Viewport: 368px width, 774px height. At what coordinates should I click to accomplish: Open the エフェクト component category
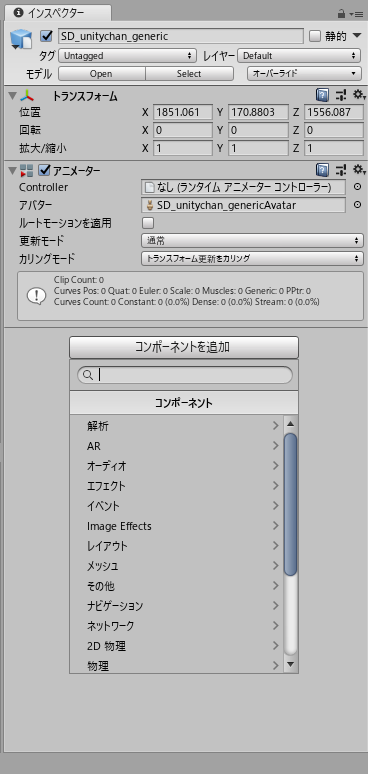(177, 486)
